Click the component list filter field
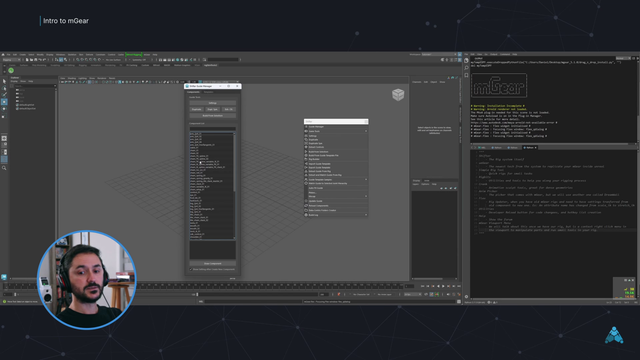This screenshot has width=640, height=360. point(213,128)
